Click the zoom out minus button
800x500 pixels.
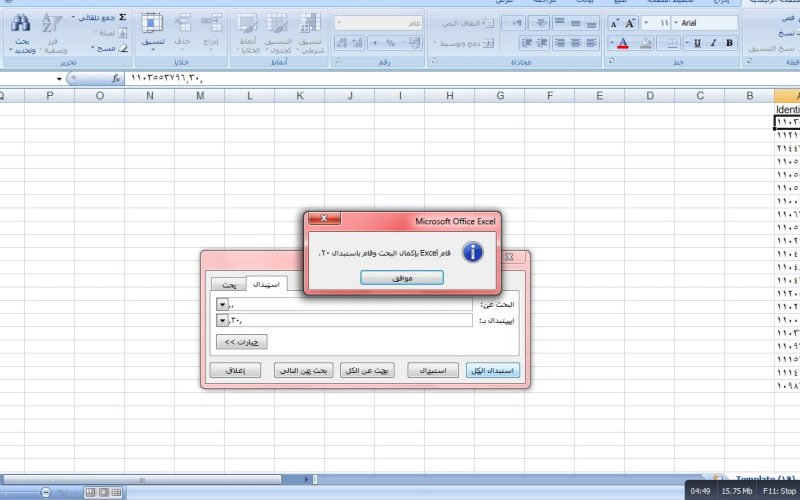pos(46,492)
